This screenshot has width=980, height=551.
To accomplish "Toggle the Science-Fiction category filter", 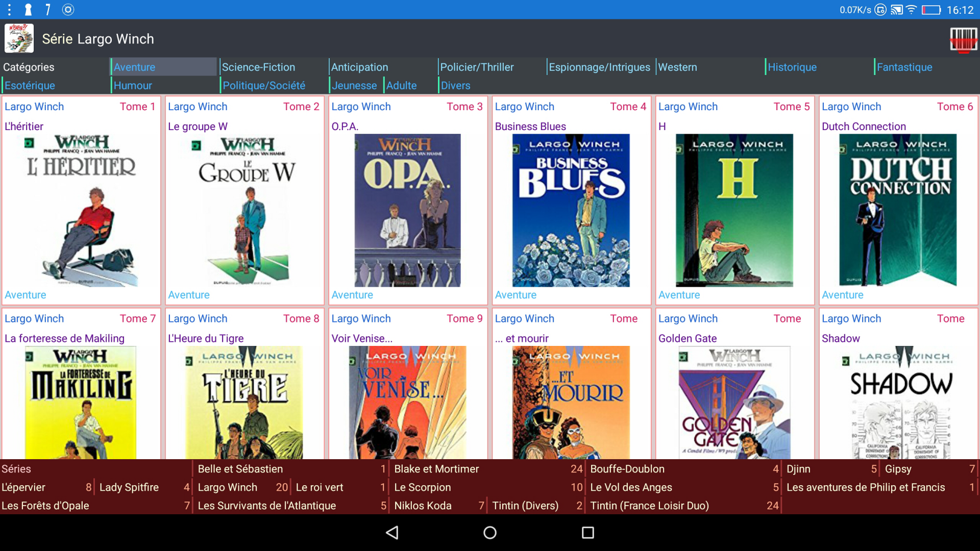I will tap(258, 67).
